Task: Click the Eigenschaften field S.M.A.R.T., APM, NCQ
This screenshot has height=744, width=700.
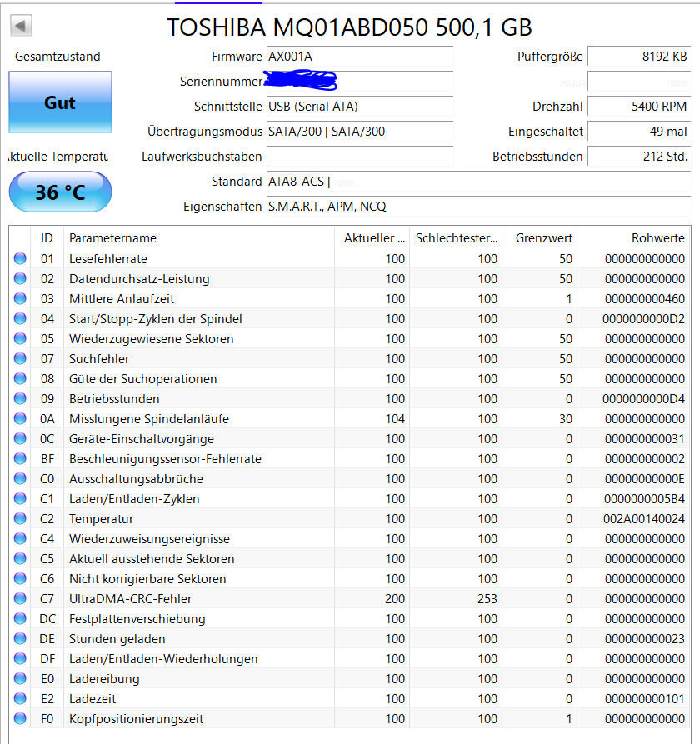Action: pos(478,207)
